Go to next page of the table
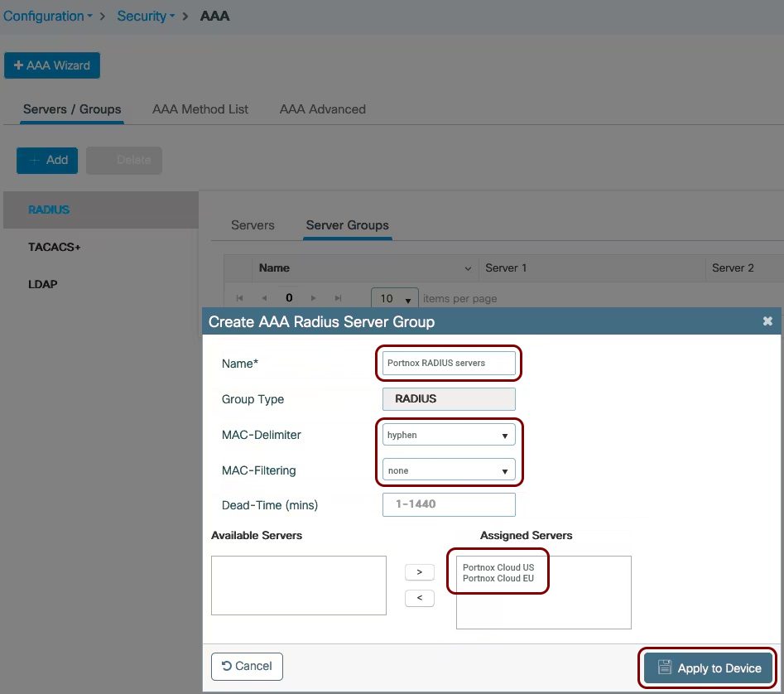Screen dimensions: 784x694 [314, 298]
